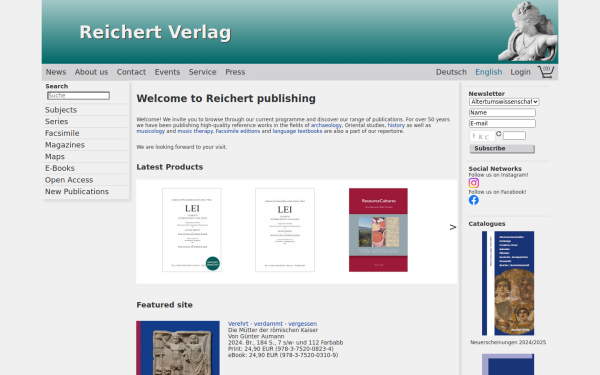
Task: Open New Publications in the sidebar
Action: pyautogui.click(x=77, y=192)
